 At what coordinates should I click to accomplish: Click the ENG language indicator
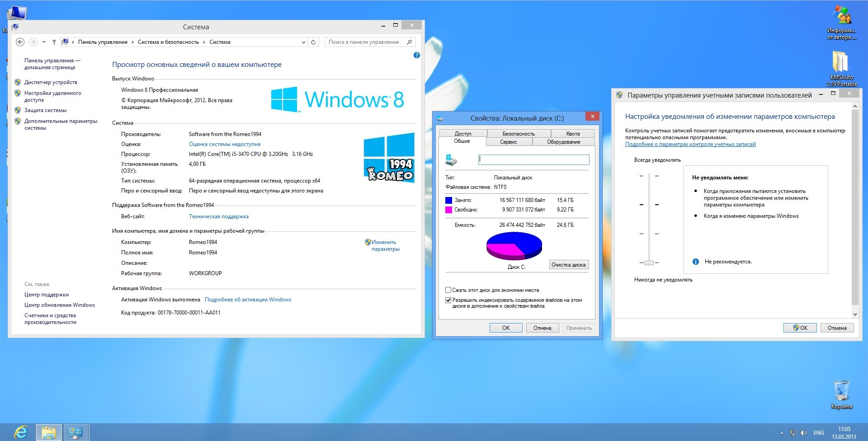pyautogui.click(x=819, y=433)
